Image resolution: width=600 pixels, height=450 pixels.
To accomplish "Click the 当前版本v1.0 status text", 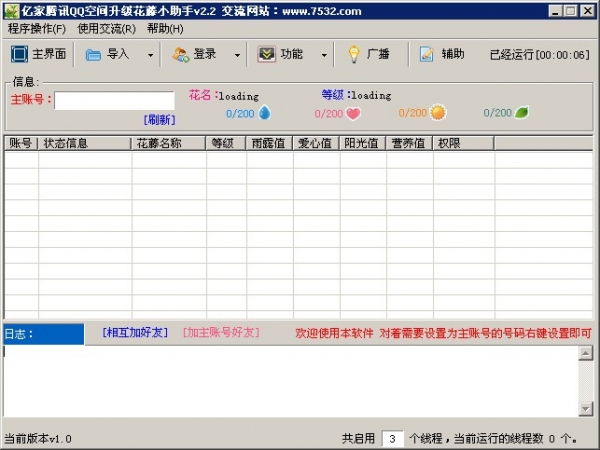I will [38, 439].
